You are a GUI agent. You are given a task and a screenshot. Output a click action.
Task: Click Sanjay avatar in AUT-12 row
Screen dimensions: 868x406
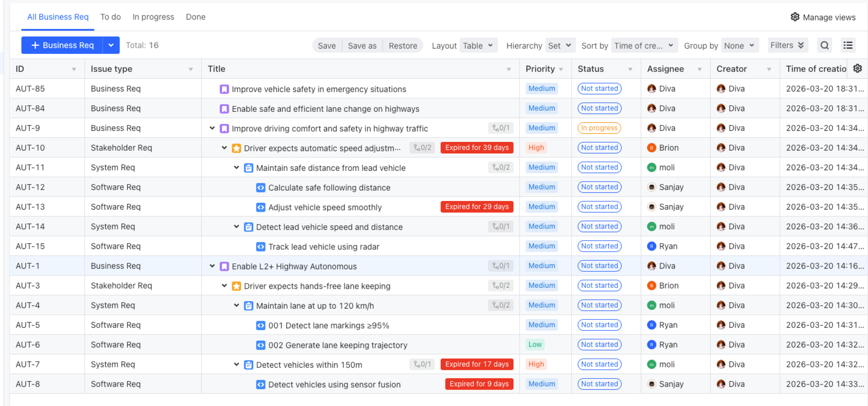[651, 187]
